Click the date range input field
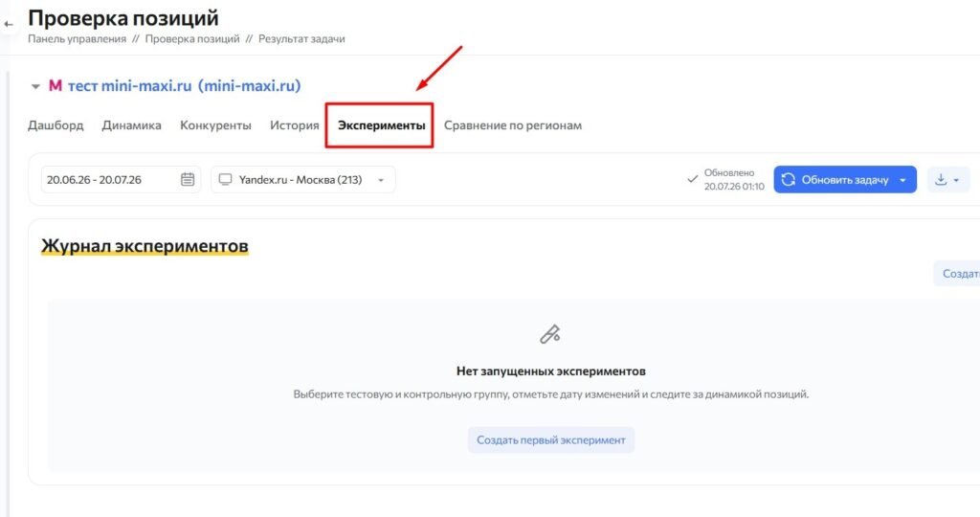The height and width of the screenshot is (517, 980). pos(121,179)
